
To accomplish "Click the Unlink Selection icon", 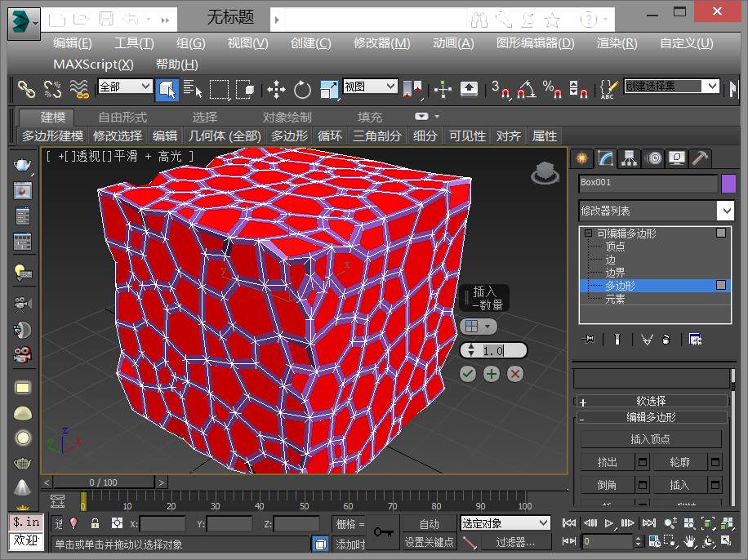I will 52,89.
